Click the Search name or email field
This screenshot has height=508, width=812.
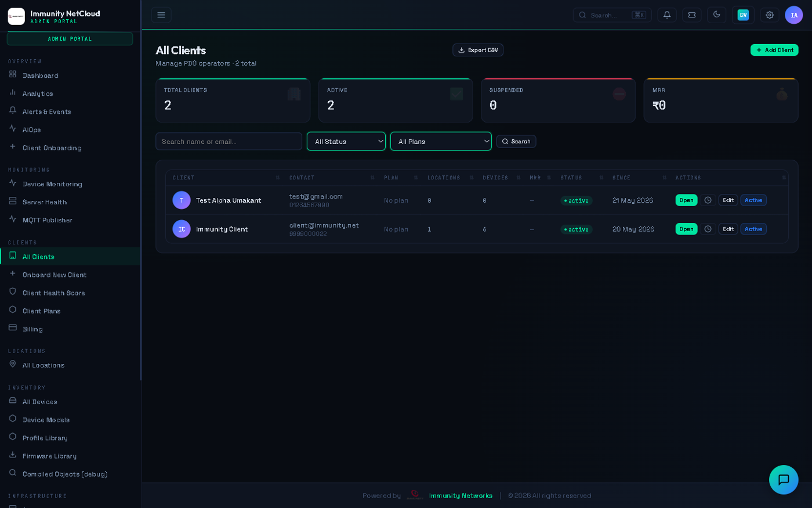(229, 142)
